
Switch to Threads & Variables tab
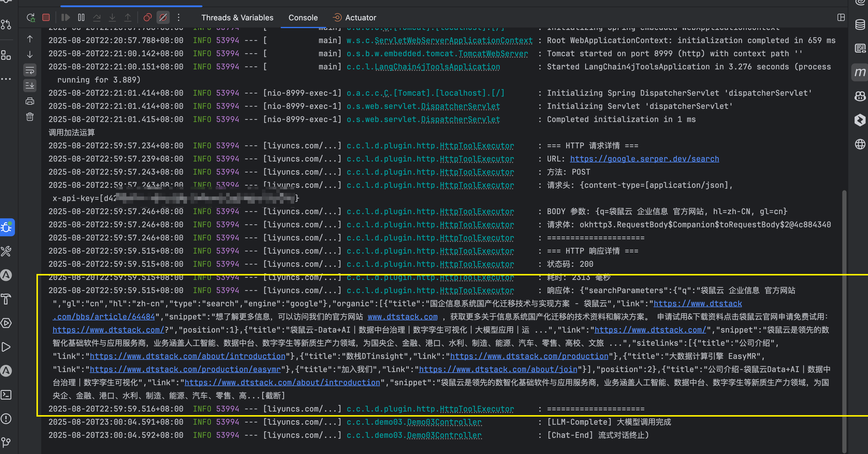click(237, 18)
